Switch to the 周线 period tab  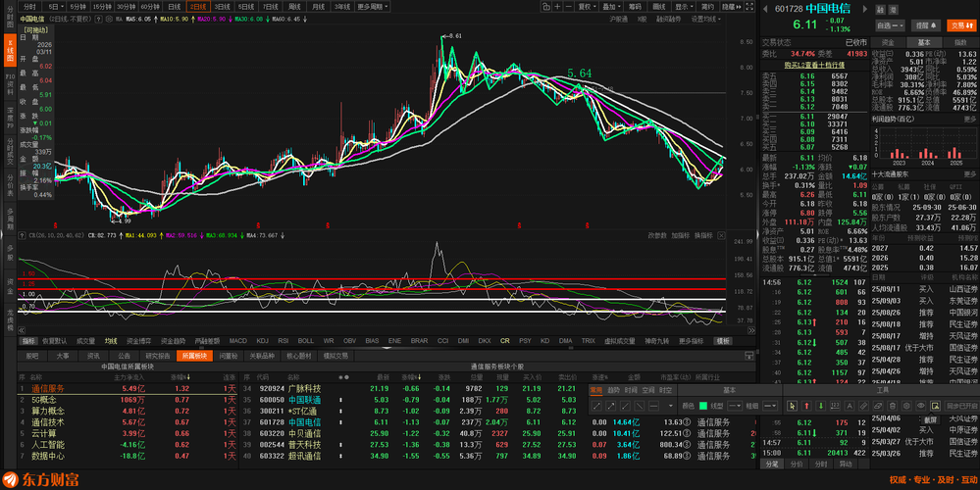coord(294,7)
